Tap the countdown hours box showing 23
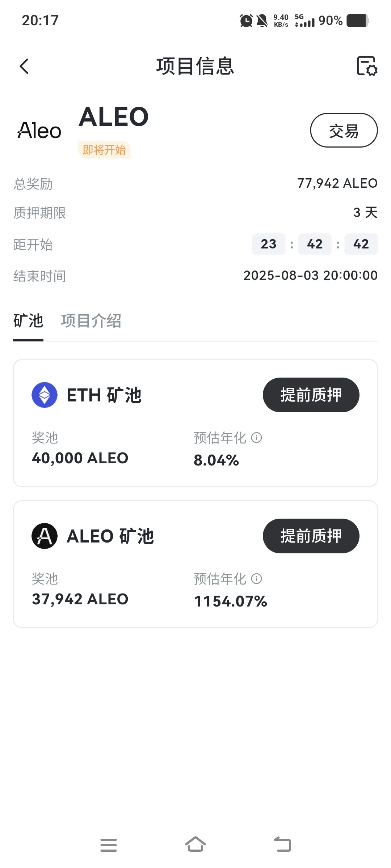Viewport: 391px width, 868px height. [269, 244]
